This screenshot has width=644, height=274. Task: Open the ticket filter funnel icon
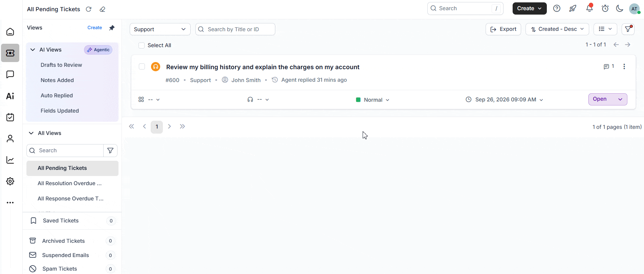pyautogui.click(x=628, y=29)
